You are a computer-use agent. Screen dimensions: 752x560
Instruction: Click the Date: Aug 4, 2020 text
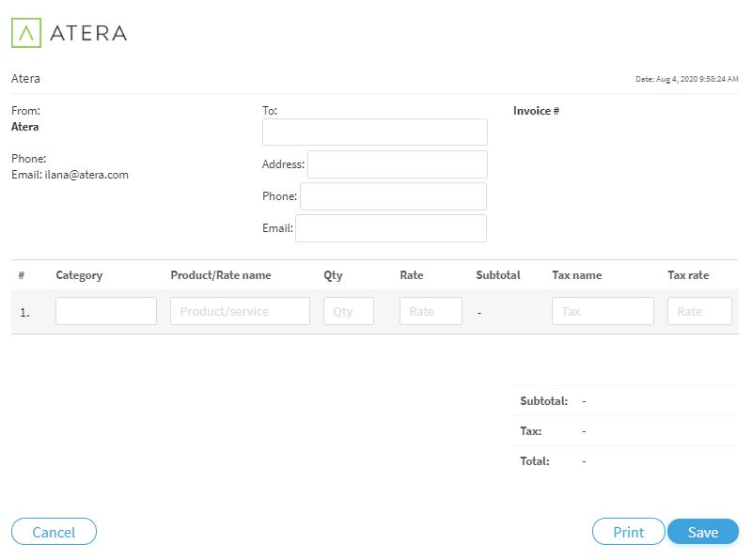coord(687,79)
